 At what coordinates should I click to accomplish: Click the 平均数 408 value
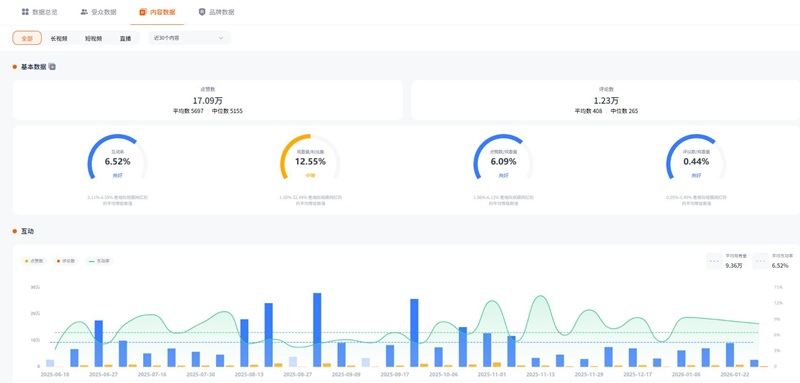pyautogui.click(x=589, y=111)
